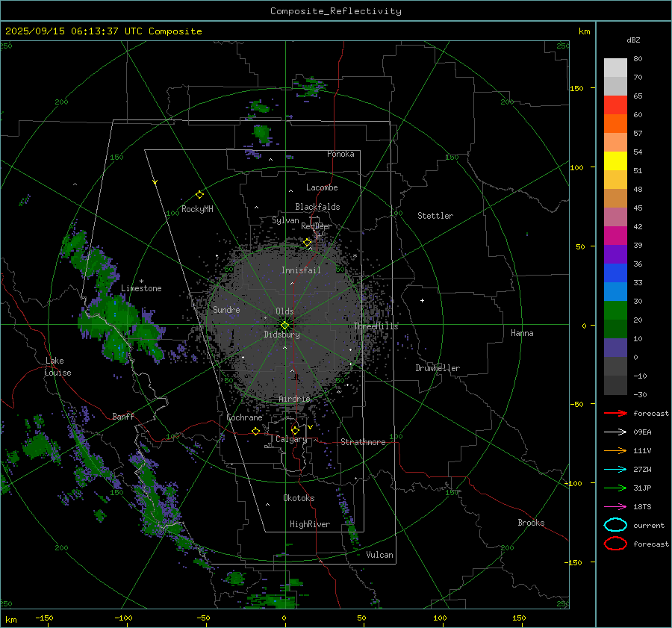672x628 pixels.
Task: Click the Sundre city label
Action: coord(226,310)
